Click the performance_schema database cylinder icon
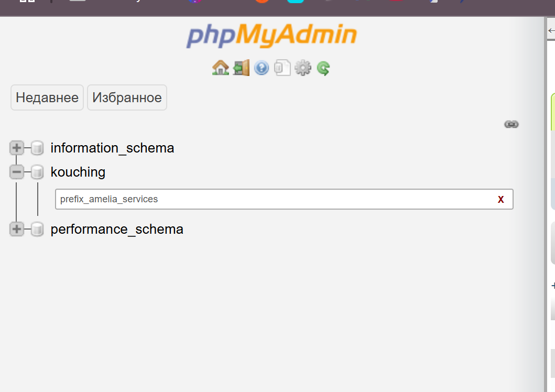This screenshot has height=392, width=555. tap(37, 229)
